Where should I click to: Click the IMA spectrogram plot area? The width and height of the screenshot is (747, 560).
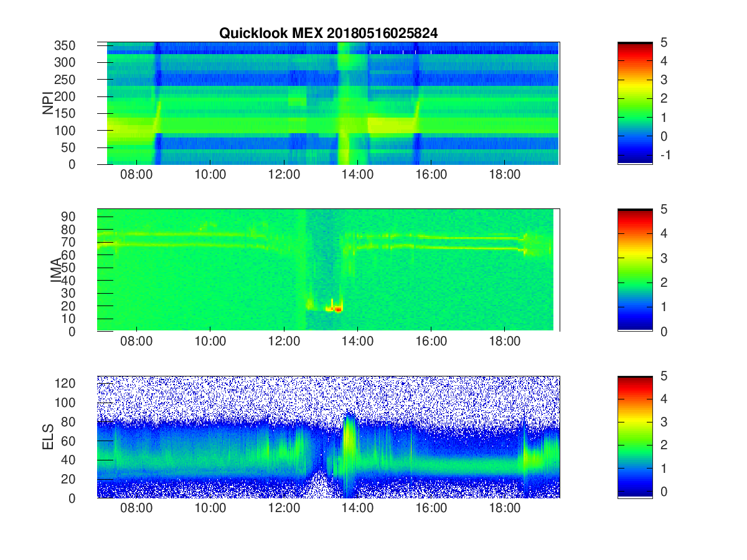click(329, 270)
